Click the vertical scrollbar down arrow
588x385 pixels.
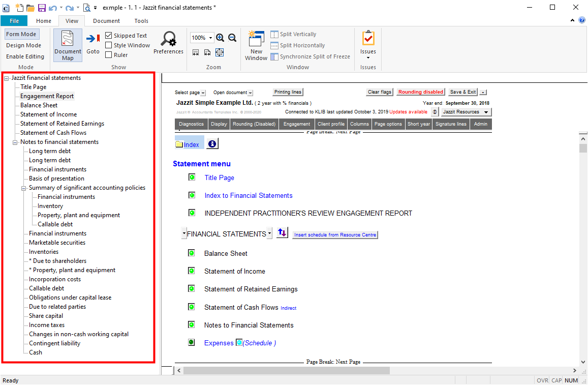(x=583, y=362)
